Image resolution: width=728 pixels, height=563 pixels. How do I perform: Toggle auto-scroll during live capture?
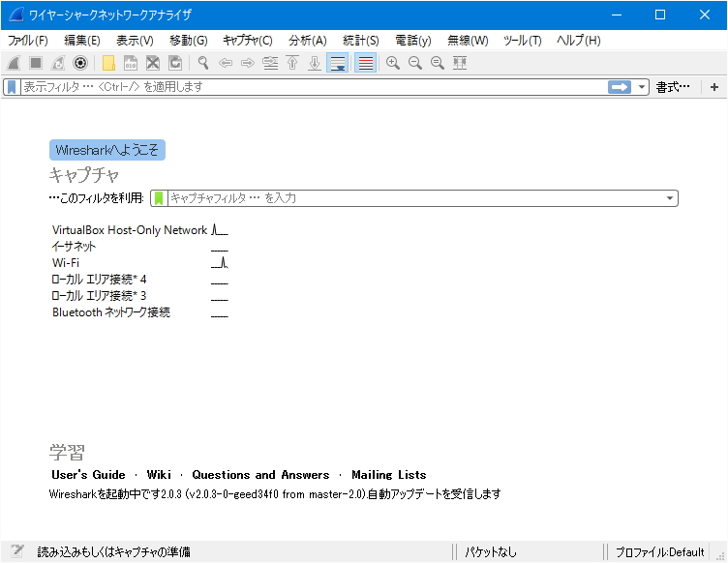338,63
